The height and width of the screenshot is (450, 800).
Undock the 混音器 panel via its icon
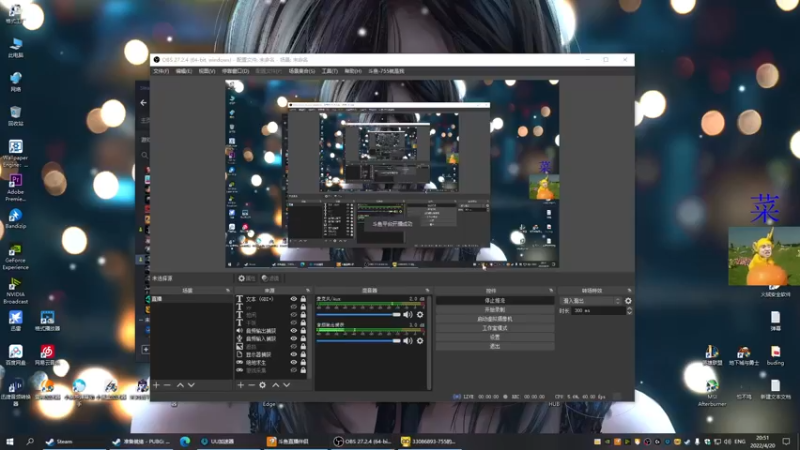click(x=427, y=290)
